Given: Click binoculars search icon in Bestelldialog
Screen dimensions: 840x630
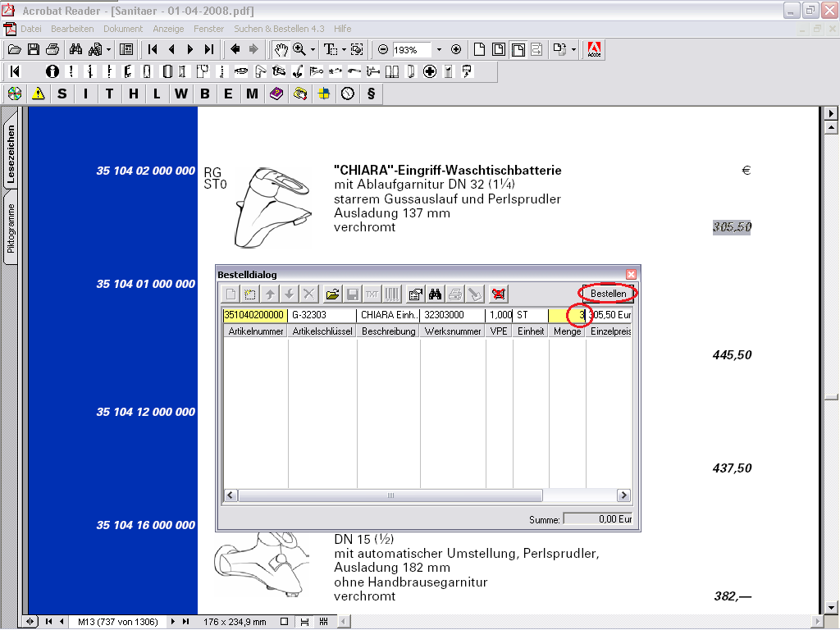Looking at the screenshot, I should (435, 294).
